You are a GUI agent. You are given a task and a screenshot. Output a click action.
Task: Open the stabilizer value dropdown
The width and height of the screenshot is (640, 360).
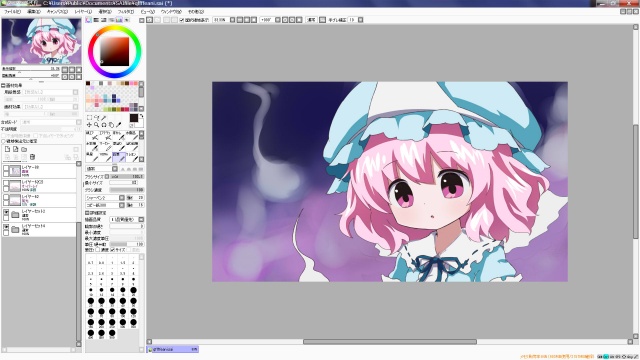point(360,20)
